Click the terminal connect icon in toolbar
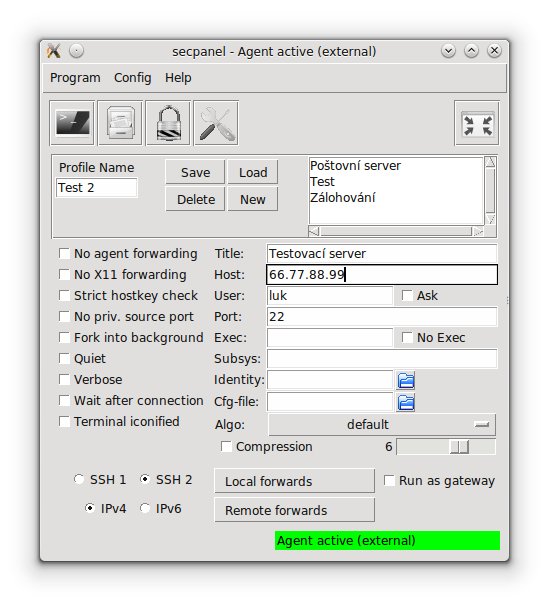This screenshot has height=601, width=549. tap(72, 123)
